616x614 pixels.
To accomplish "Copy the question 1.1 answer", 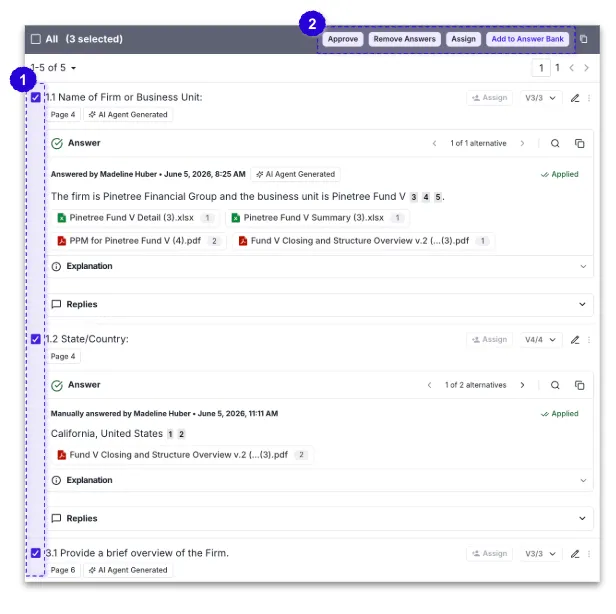I will (x=579, y=143).
